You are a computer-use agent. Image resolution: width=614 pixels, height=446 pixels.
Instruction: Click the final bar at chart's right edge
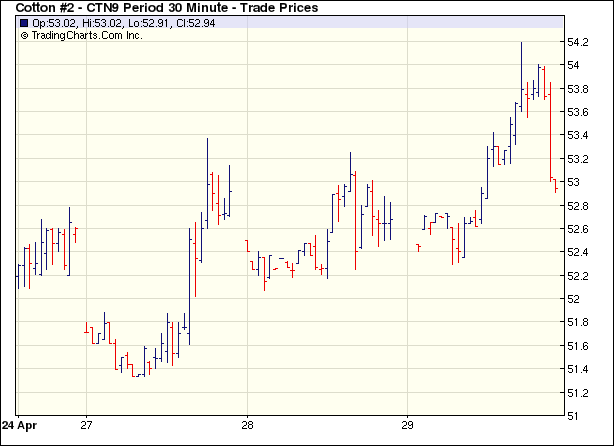pyautogui.click(x=556, y=185)
